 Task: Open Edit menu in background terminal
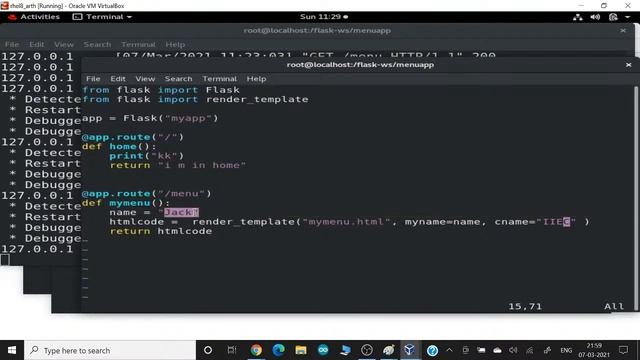tap(36, 44)
